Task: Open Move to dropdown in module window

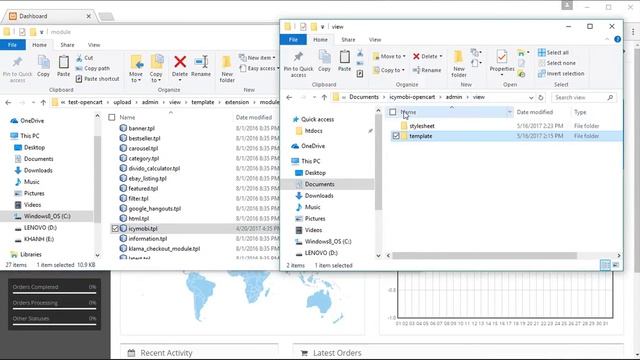Action: pyautogui.click(x=136, y=69)
